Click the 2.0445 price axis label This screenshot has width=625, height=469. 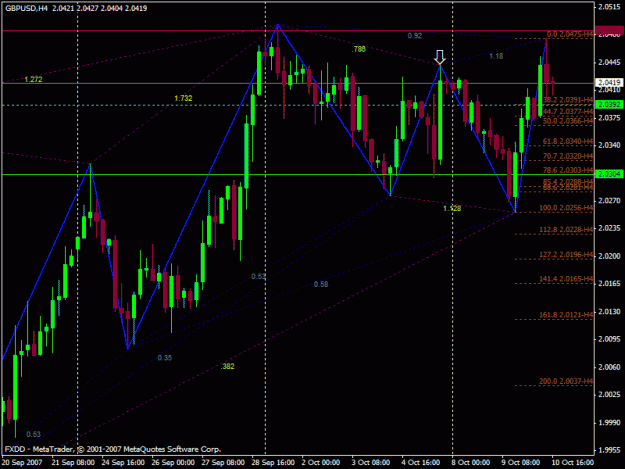pos(609,62)
